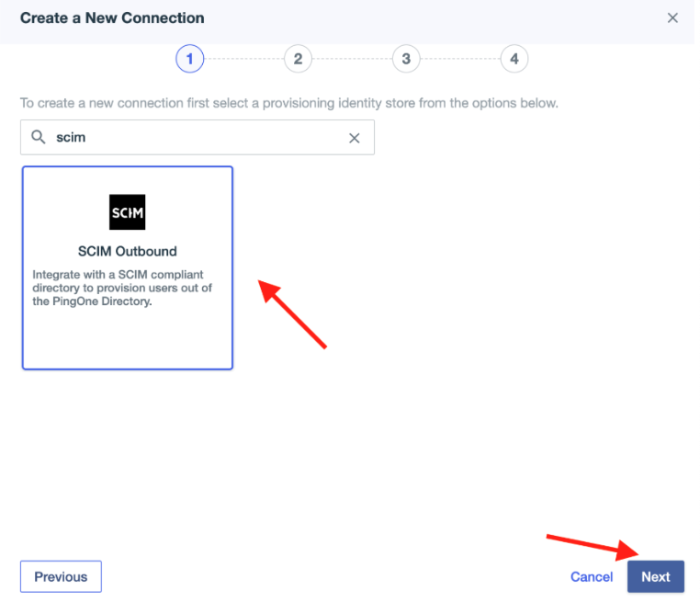
Task: Click the black SCIM logo icon
Action: 127,212
